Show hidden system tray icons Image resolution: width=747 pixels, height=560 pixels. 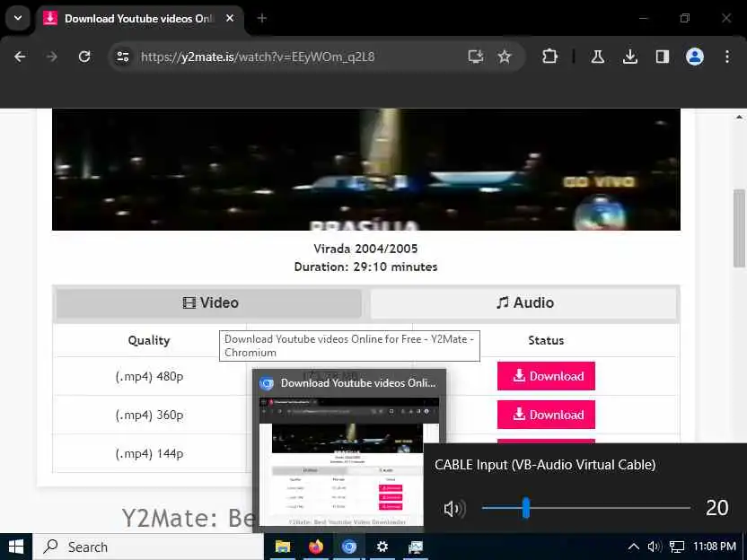[x=633, y=547]
